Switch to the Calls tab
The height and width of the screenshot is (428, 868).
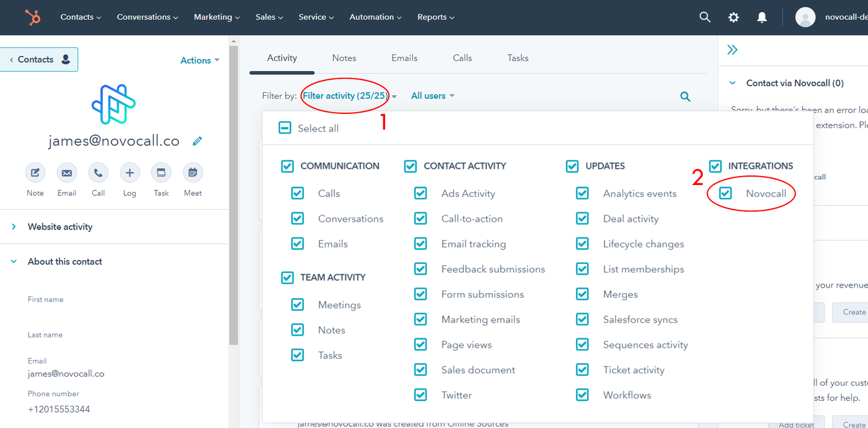(462, 58)
